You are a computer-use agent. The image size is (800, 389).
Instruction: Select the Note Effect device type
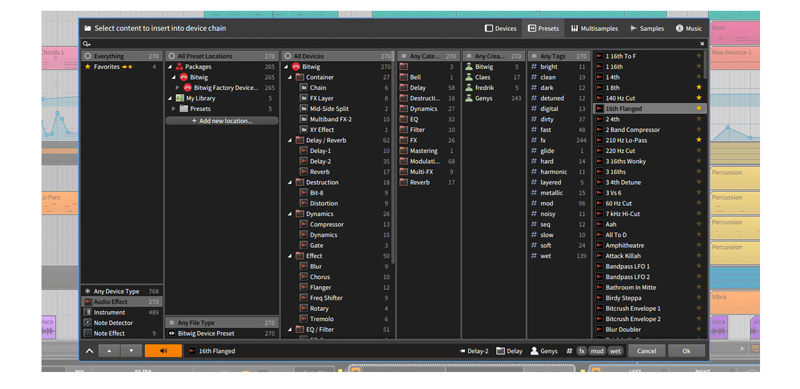[121, 333]
